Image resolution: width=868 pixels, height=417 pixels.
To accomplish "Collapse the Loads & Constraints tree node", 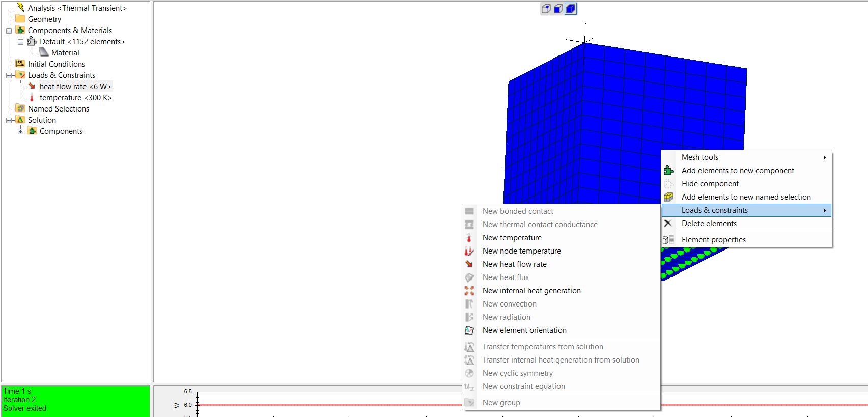I will pyautogui.click(x=9, y=75).
